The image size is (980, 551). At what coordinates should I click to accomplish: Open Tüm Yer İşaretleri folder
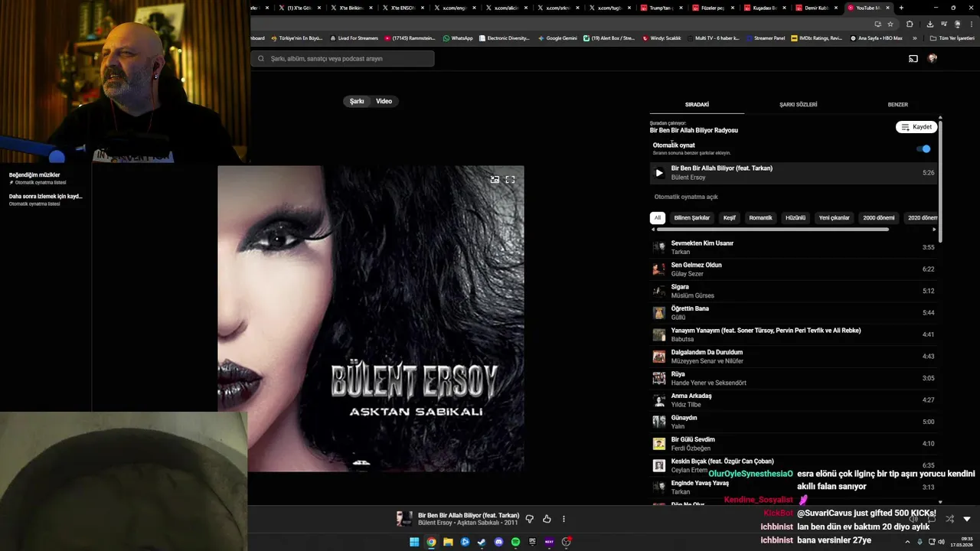tap(952, 38)
